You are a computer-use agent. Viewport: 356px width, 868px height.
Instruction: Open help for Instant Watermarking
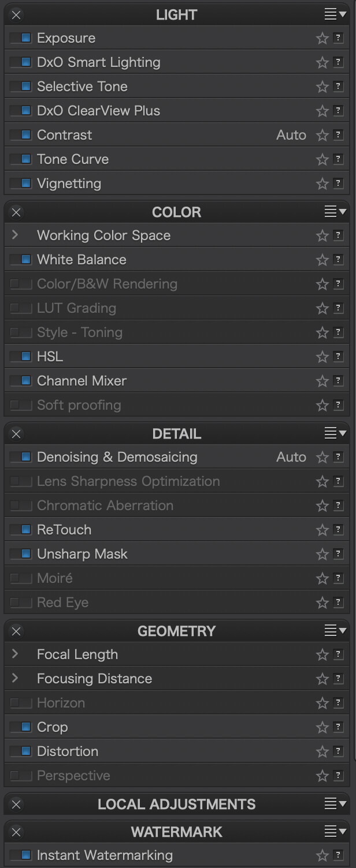(x=338, y=855)
